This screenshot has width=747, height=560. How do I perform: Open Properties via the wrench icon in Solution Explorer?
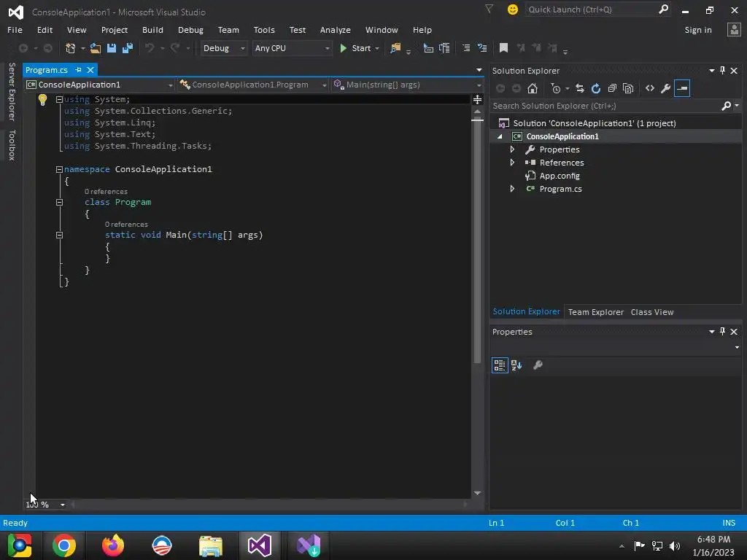pyautogui.click(x=666, y=88)
